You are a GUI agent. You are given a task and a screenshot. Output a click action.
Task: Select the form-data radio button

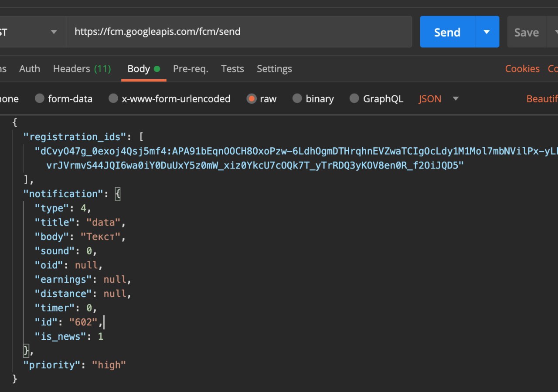(x=40, y=99)
